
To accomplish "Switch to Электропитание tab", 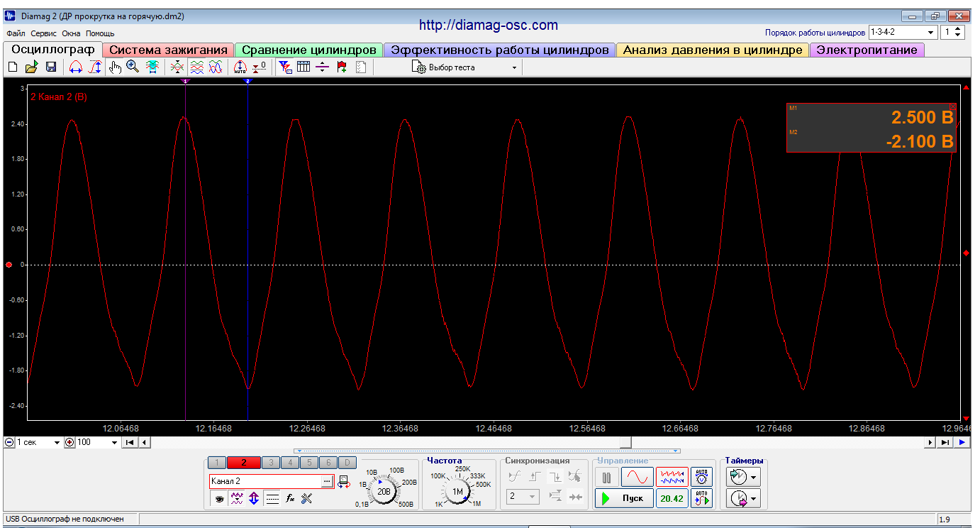I will [867, 50].
